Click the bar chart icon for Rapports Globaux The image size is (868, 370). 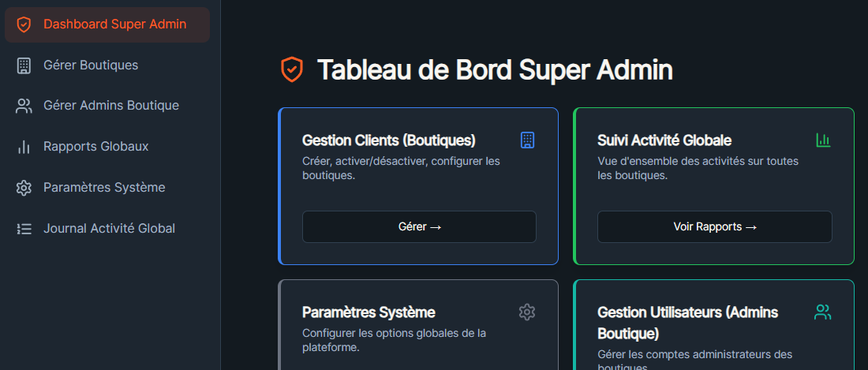click(23, 147)
